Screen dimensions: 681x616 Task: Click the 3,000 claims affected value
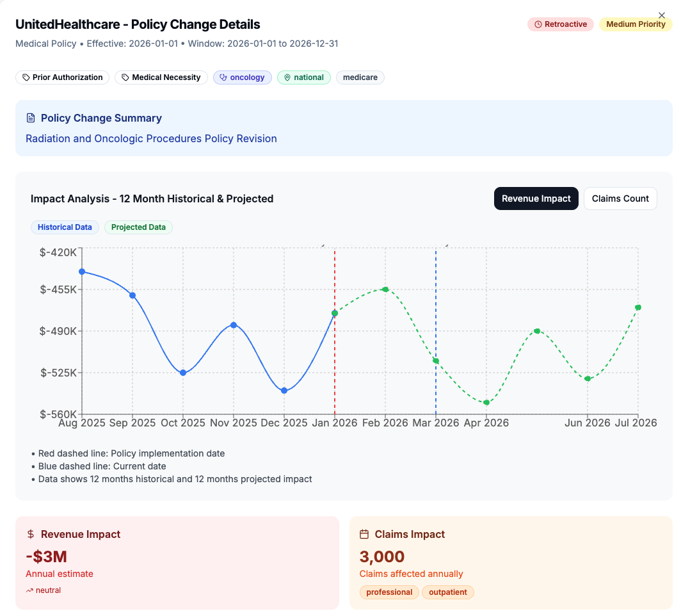[x=382, y=556]
